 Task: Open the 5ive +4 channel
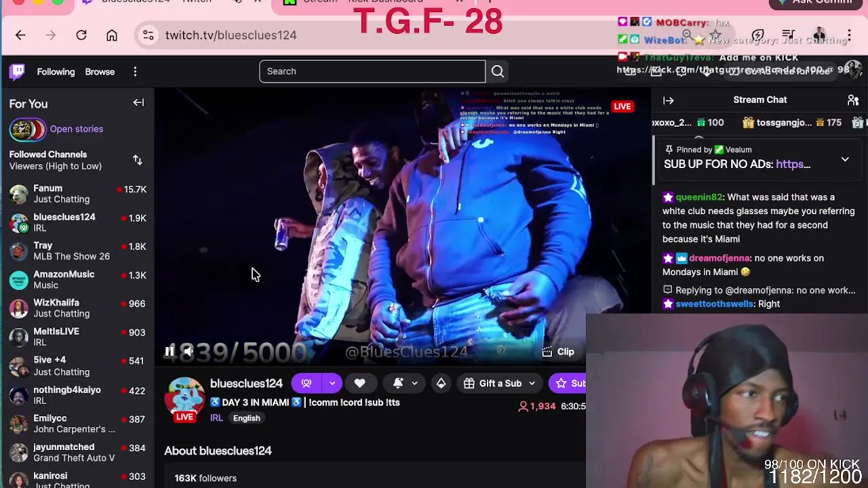[x=77, y=366]
